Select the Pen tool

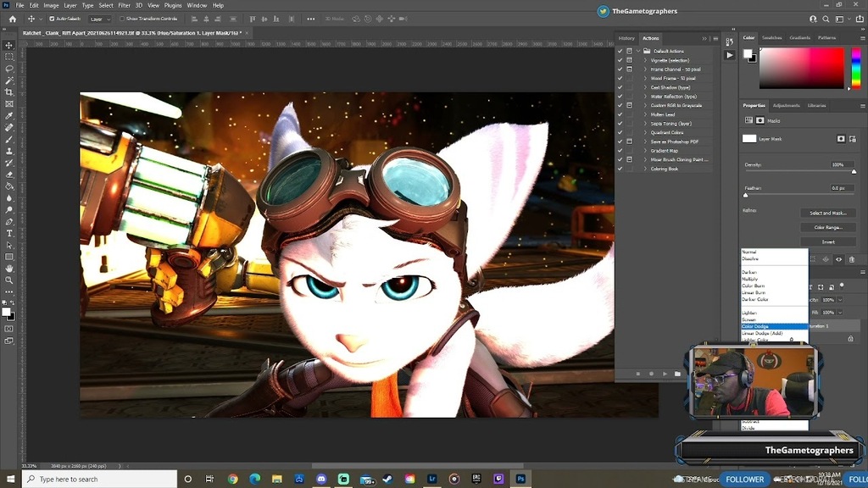click(x=8, y=221)
